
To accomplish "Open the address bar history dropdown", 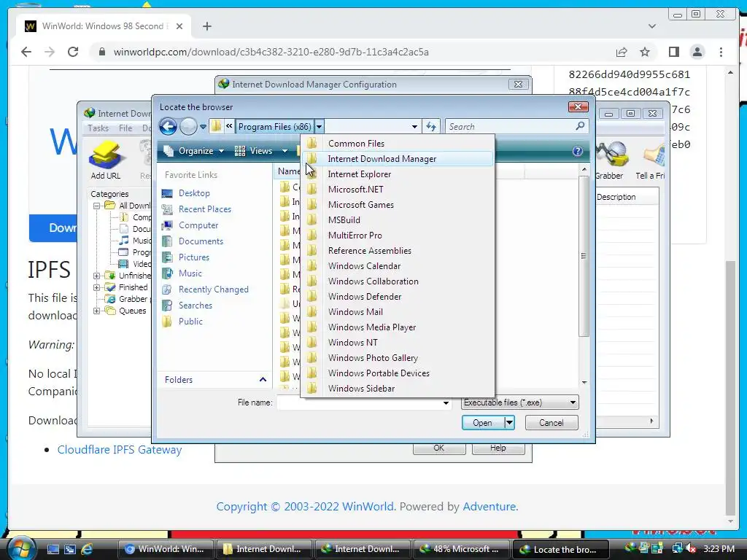I will [414, 127].
